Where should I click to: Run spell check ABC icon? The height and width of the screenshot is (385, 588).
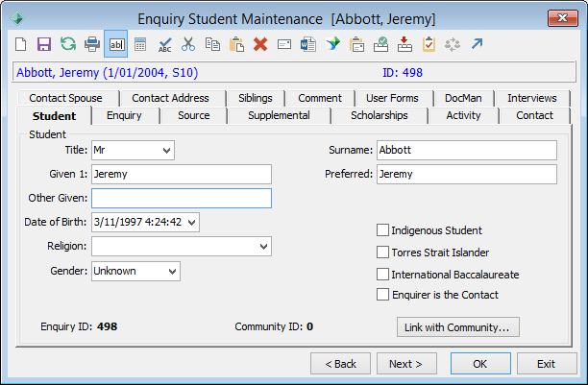pos(164,44)
